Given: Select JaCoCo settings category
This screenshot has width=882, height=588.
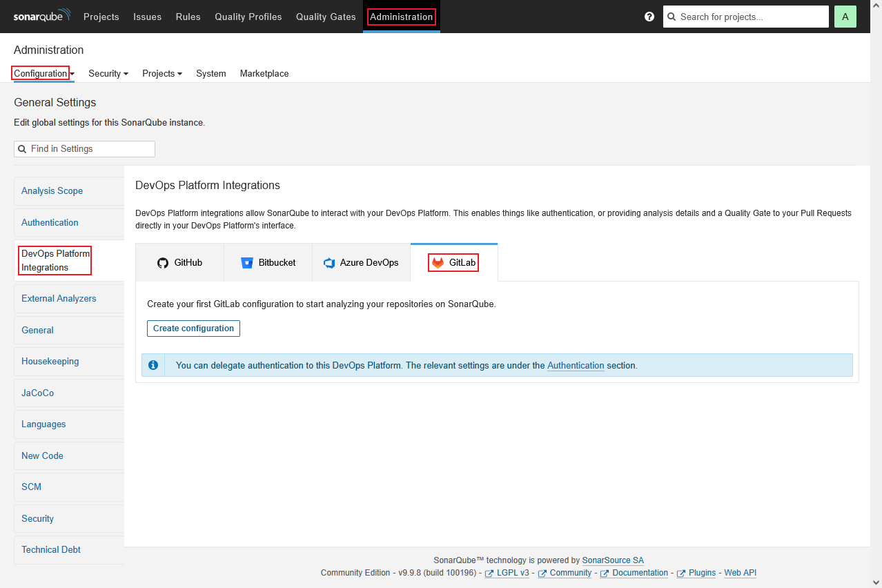Looking at the screenshot, I should [69, 393].
